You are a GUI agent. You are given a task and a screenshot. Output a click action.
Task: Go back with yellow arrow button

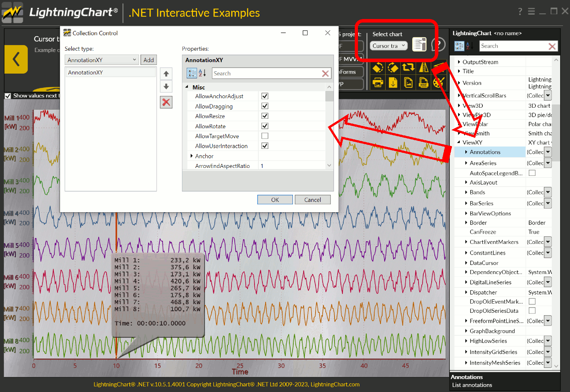pyautogui.click(x=16, y=59)
